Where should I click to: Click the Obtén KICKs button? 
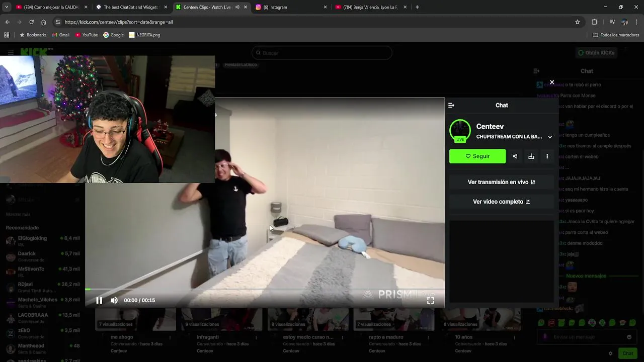(596, 53)
